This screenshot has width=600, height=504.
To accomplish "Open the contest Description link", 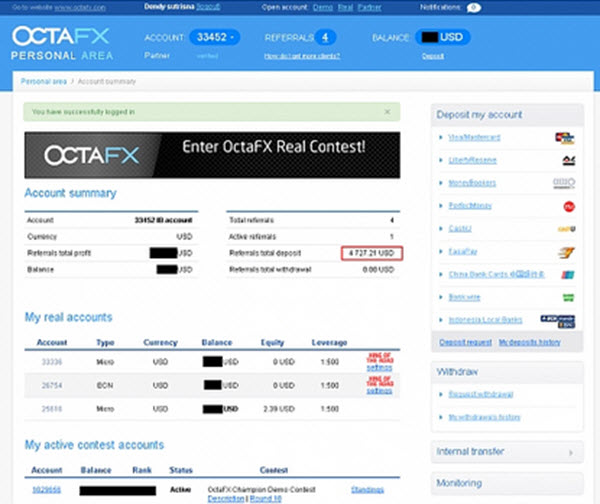I will (x=226, y=499).
